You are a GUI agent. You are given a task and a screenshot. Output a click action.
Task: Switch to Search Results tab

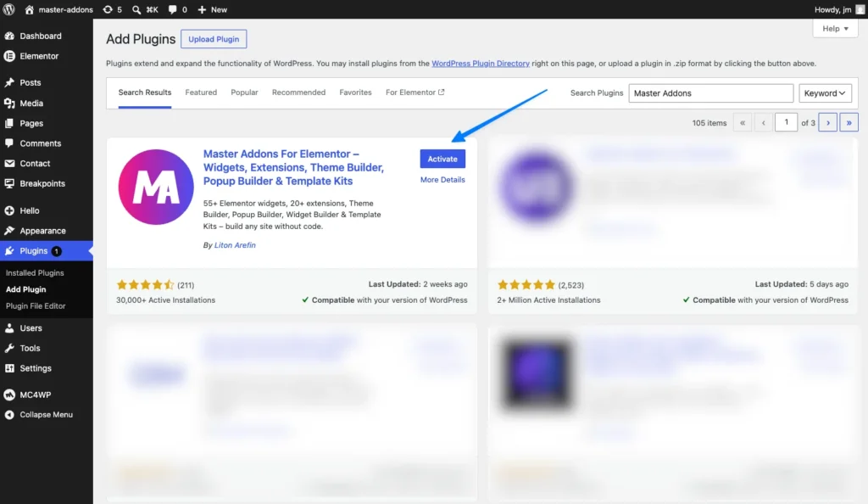[x=144, y=92]
